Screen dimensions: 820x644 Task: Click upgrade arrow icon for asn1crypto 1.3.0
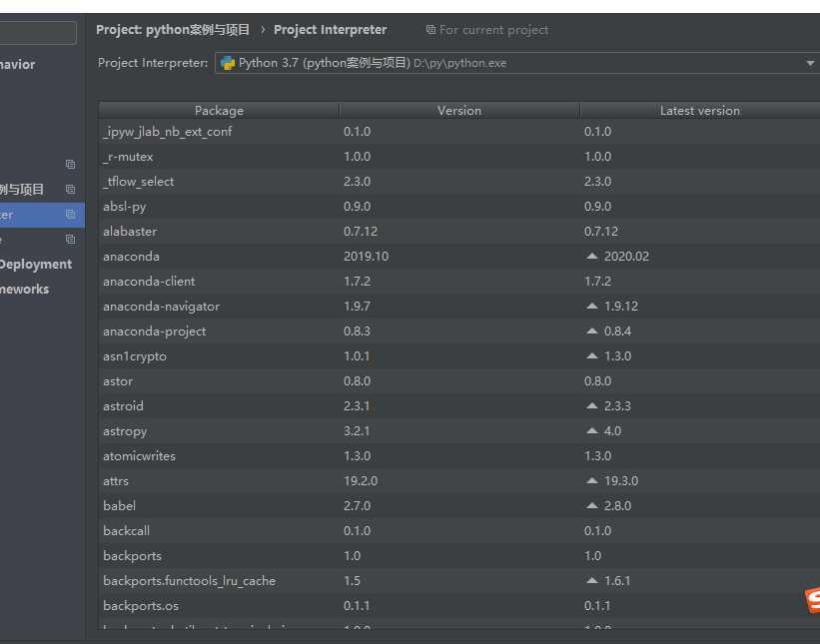[592, 356]
